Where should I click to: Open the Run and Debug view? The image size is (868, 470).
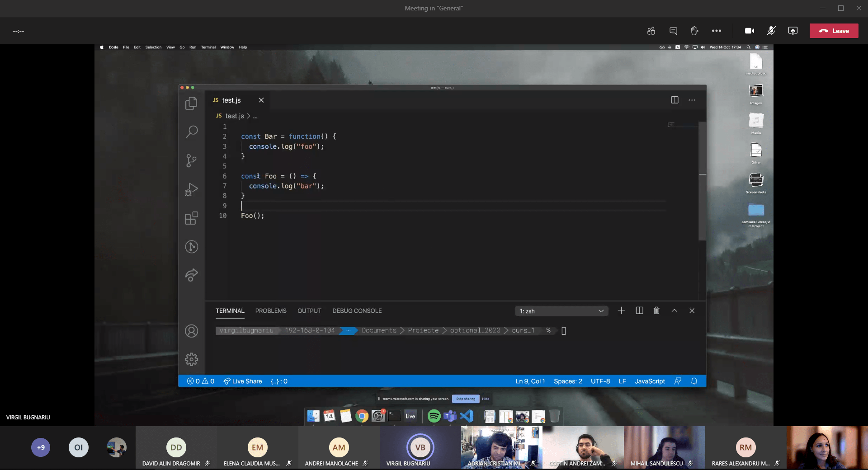(x=191, y=189)
